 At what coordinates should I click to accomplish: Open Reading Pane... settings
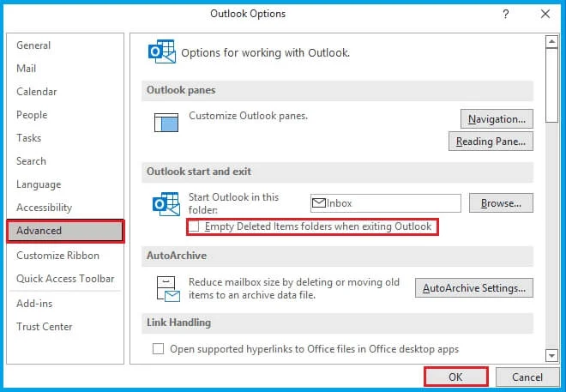coord(491,142)
